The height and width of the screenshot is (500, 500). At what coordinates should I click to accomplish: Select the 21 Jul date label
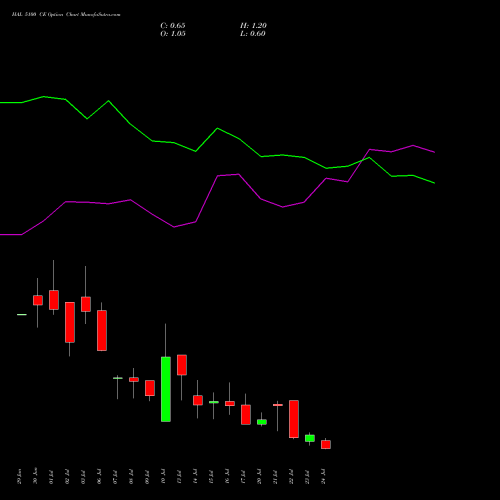(x=275, y=477)
